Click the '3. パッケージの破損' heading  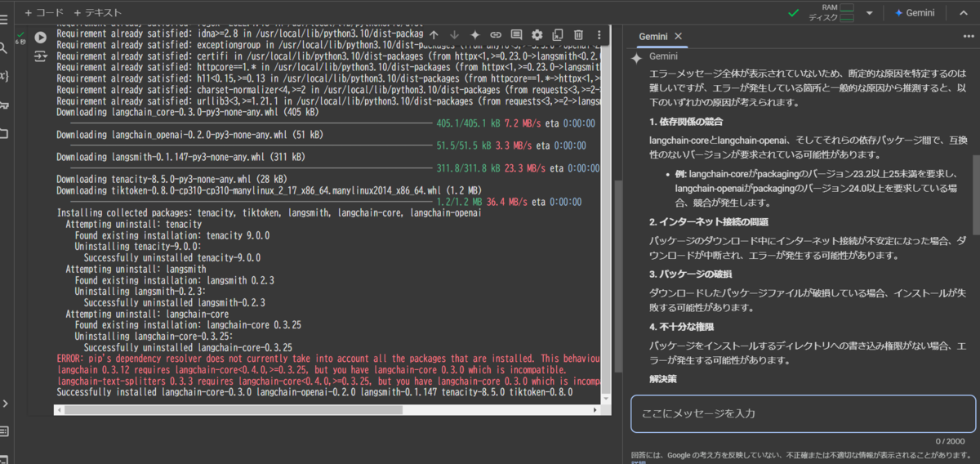point(691,274)
